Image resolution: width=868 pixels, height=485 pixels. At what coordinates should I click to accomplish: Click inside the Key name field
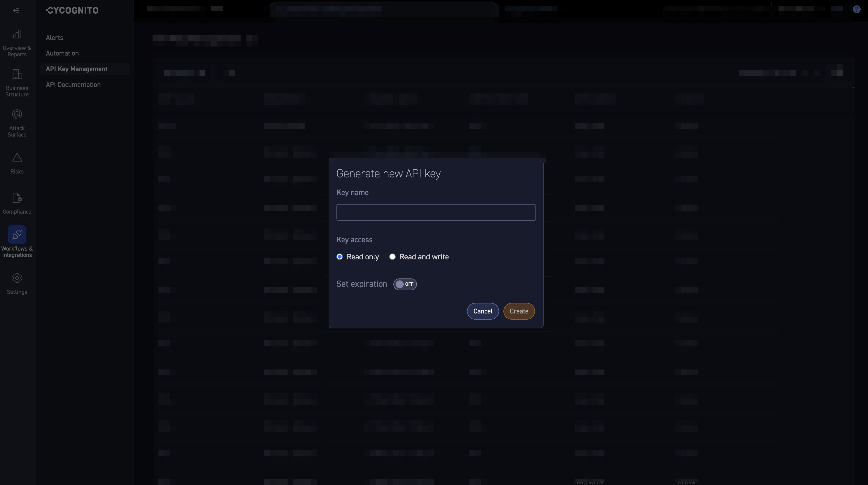(436, 212)
